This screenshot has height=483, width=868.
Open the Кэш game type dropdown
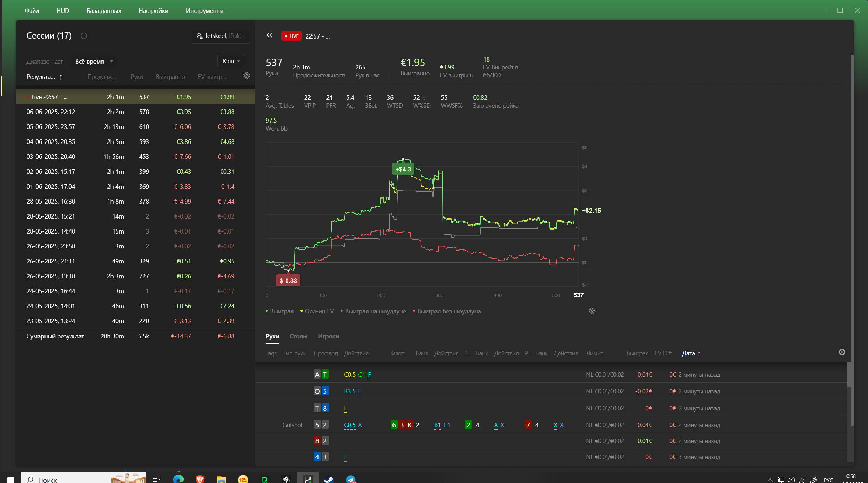pyautogui.click(x=231, y=61)
